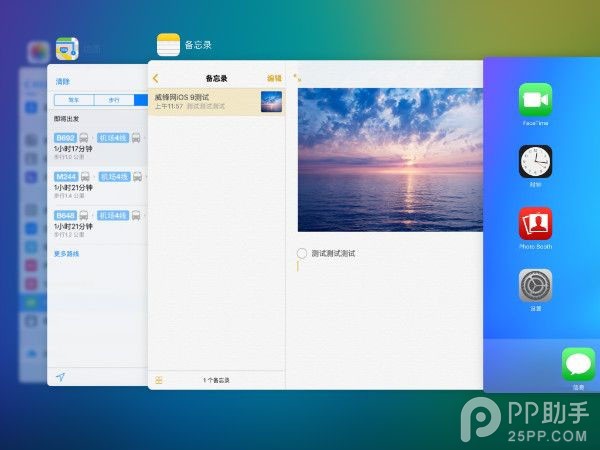This screenshot has width=600, height=450.
Task: Select the 步行 segment in Maps
Action: pos(114,100)
